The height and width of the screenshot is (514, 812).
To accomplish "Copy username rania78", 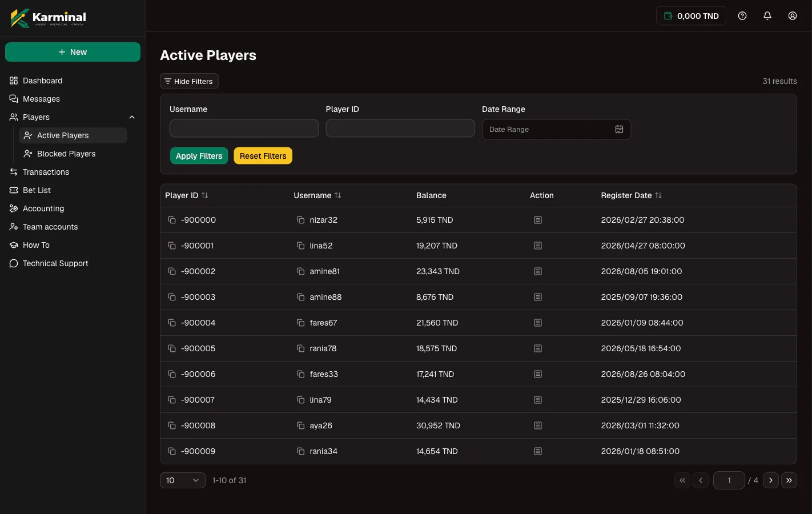I will pyautogui.click(x=300, y=348).
